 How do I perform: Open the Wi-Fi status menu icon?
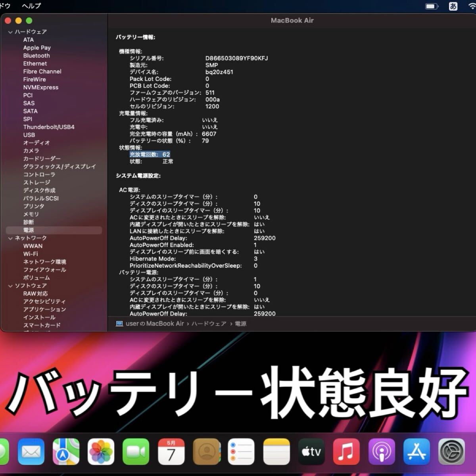click(x=471, y=6)
